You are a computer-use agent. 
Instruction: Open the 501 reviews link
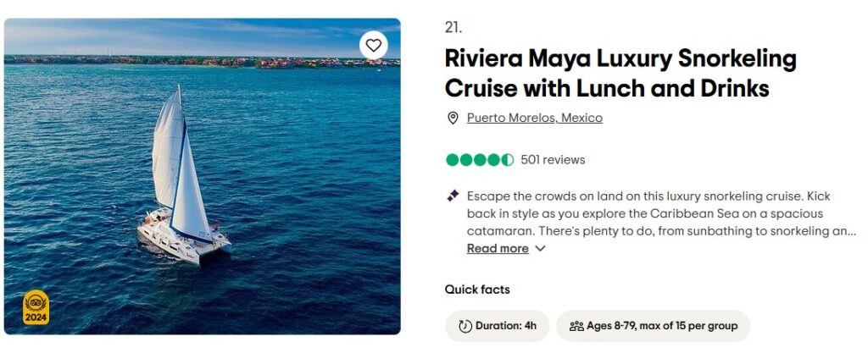(553, 160)
